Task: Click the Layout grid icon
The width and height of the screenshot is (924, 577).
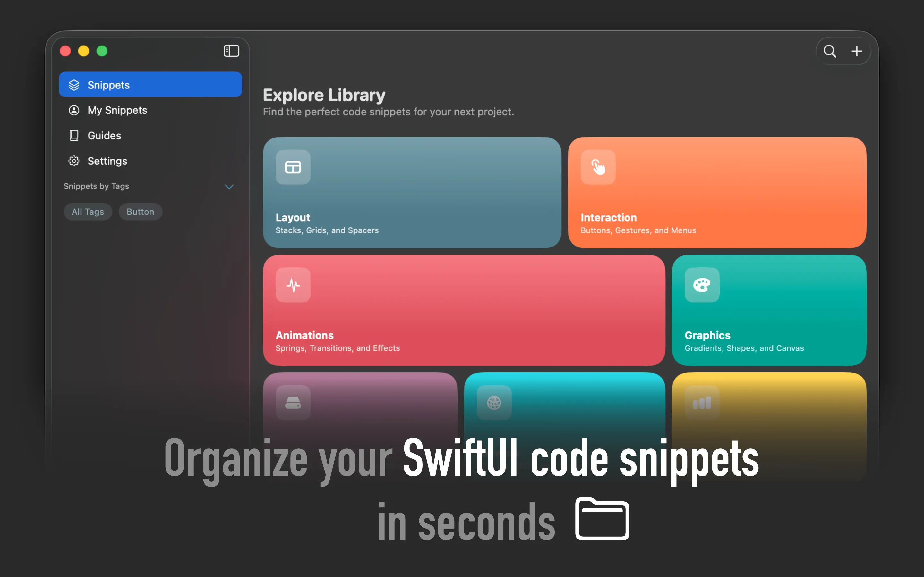Action: (x=293, y=167)
